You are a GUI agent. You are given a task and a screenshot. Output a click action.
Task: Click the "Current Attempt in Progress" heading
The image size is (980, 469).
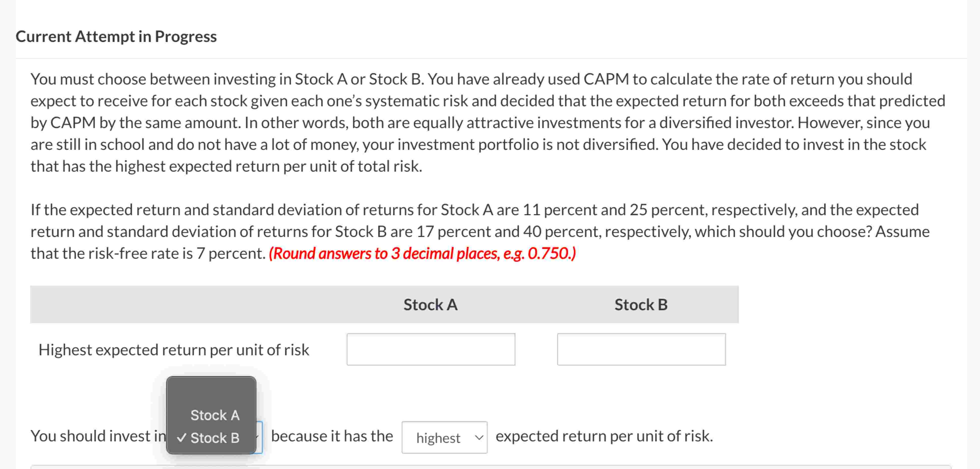pos(116,36)
